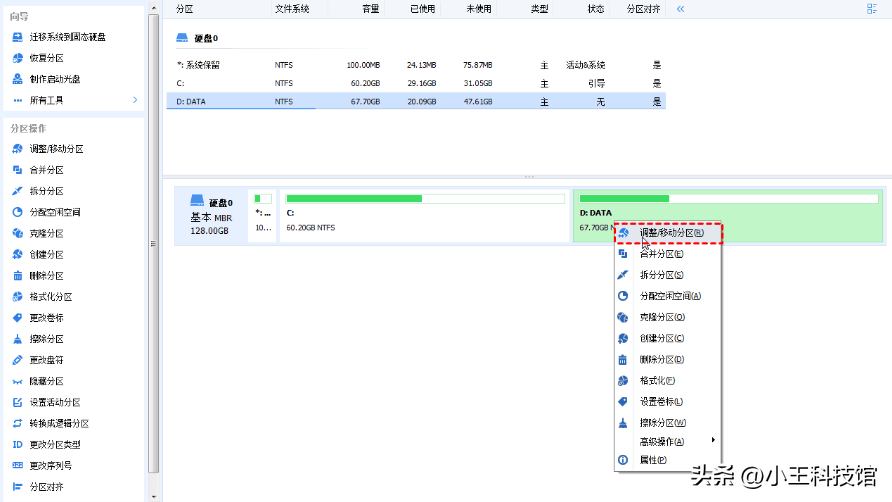Click the 更改卷标 tag icon in sidebar
This screenshot has height=502, width=892.
click(x=18, y=318)
